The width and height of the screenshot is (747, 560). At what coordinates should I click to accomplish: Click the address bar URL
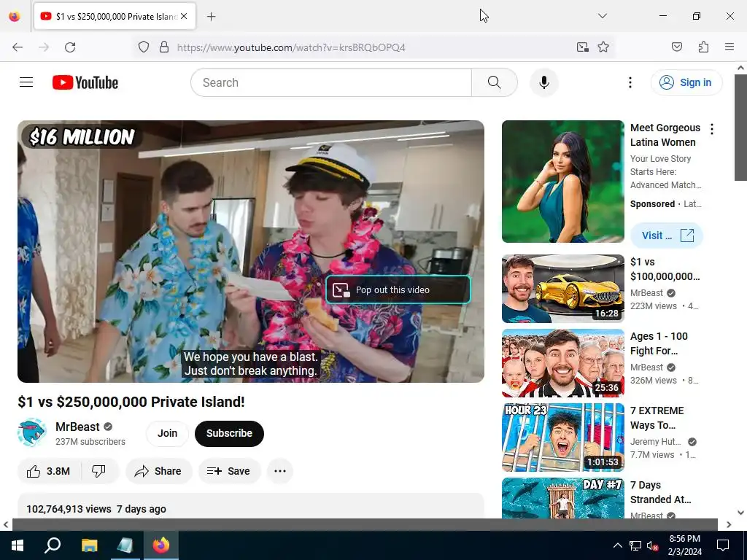click(x=291, y=47)
